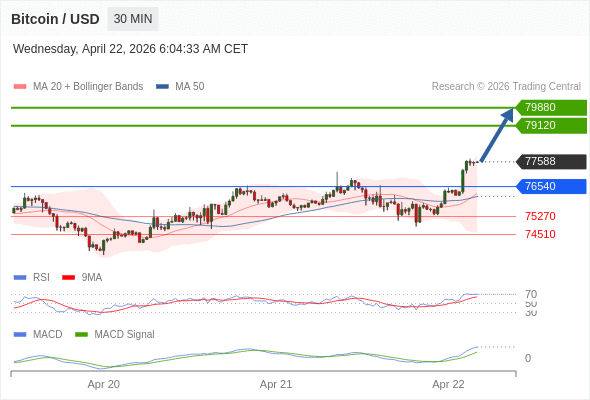The height and width of the screenshot is (400, 590).
Task: Click the green 79120 resistance price tag
Action: (x=551, y=125)
